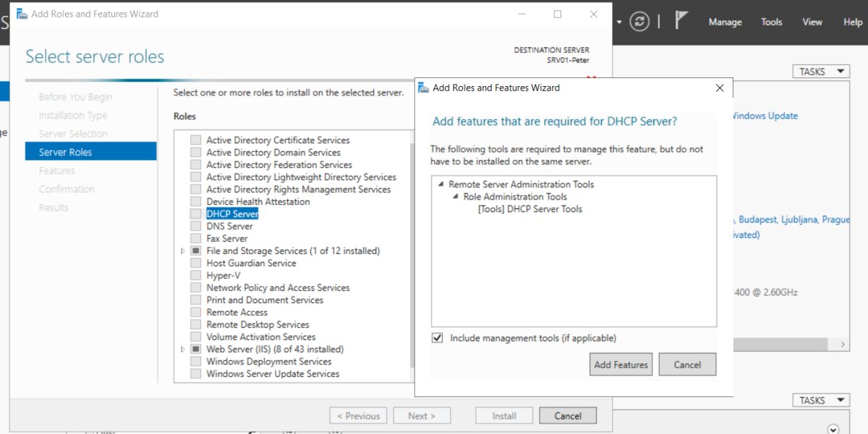
Task: Click the notifications flag icon
Action: coord(681,21)
